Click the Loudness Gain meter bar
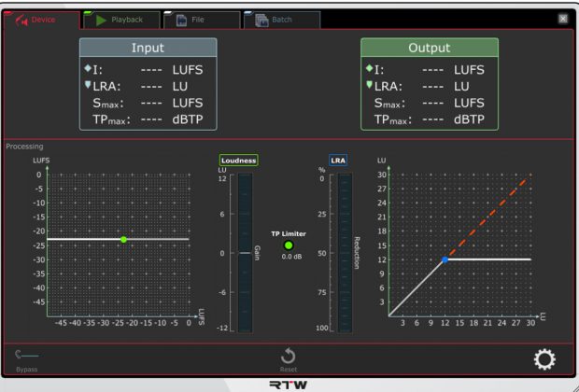The width and height of the screenshot is (579, 392). click(245, 253)
